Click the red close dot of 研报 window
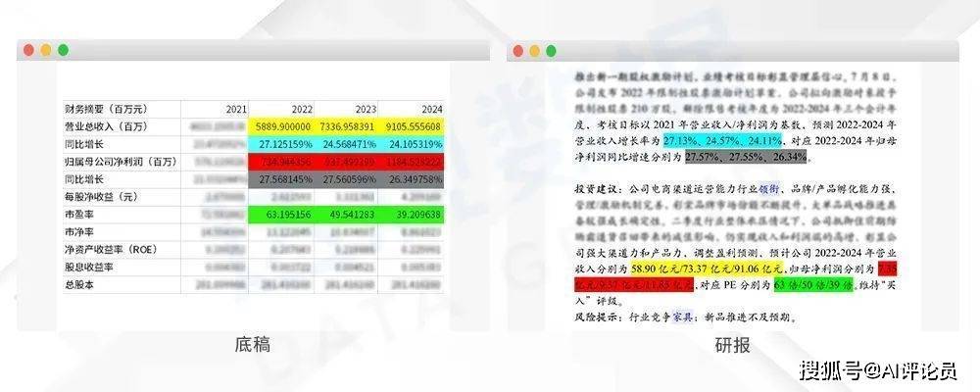This screenshot has height=392, width=980. point(518,51)
